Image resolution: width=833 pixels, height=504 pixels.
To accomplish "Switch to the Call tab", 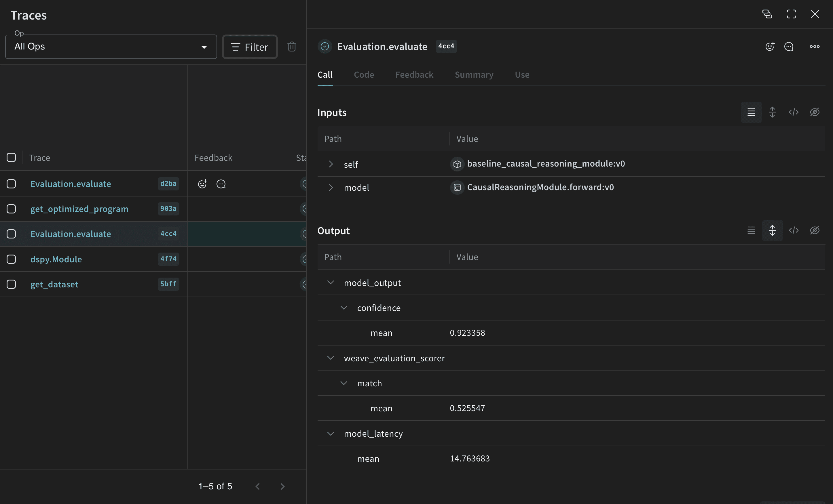I will click(x=325, y=75).
